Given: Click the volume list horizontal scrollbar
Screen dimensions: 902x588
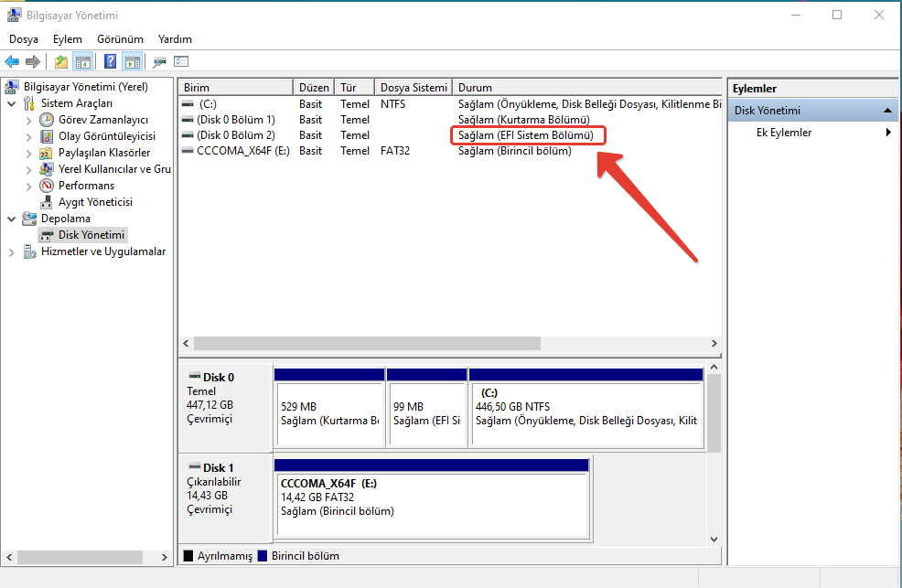Looking at the screenshot, I should (x=366, y=343).
